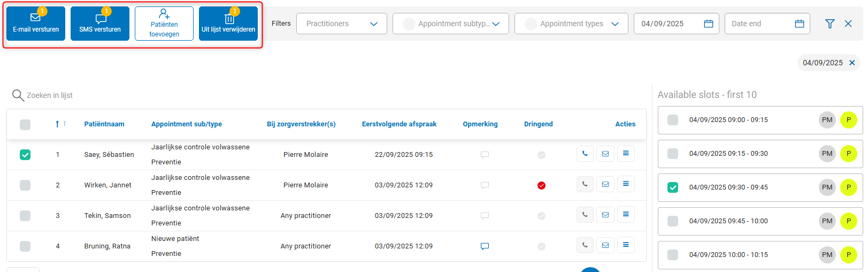This screenshot has height=272, width=868.
Task: Open the Appointment types dropdown
Action: (571, 24)
